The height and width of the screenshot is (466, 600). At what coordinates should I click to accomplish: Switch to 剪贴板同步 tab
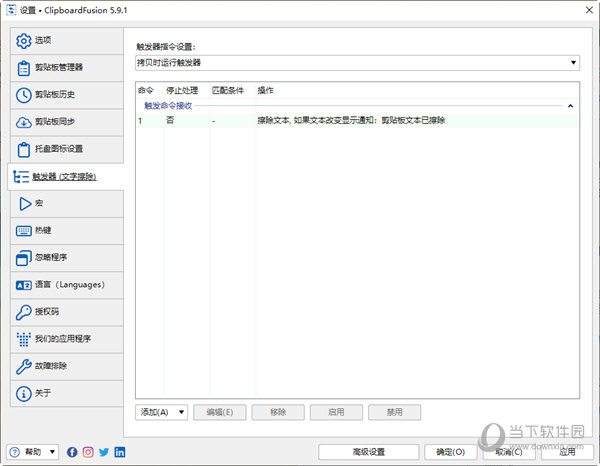(x=67, y=122)
